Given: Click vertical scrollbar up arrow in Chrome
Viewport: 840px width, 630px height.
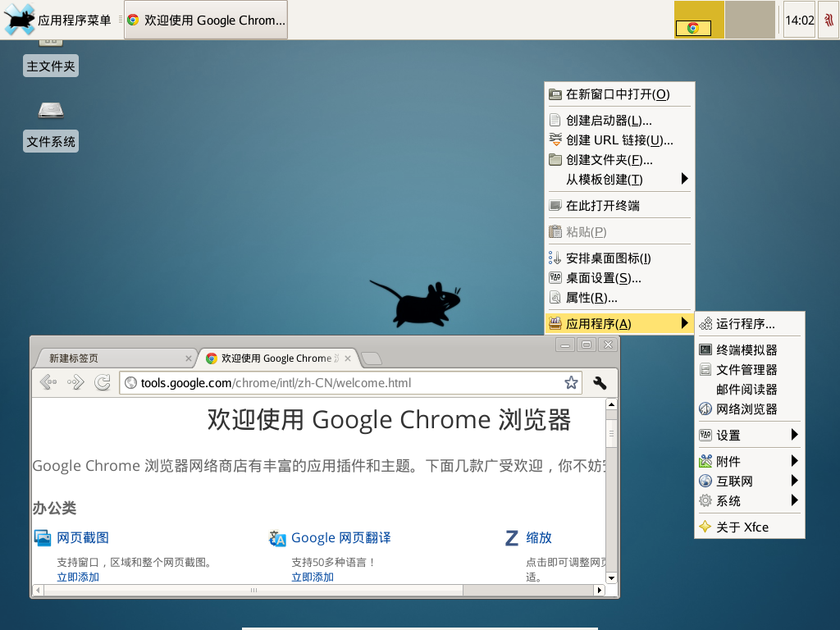Looking at the screenshot, I should click(x=611, y=404).
